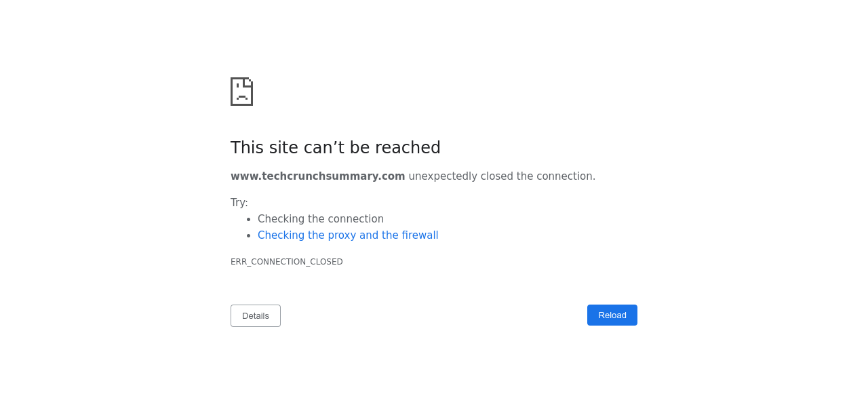Click the "This site can't be reached" heading

coord(335,148)
